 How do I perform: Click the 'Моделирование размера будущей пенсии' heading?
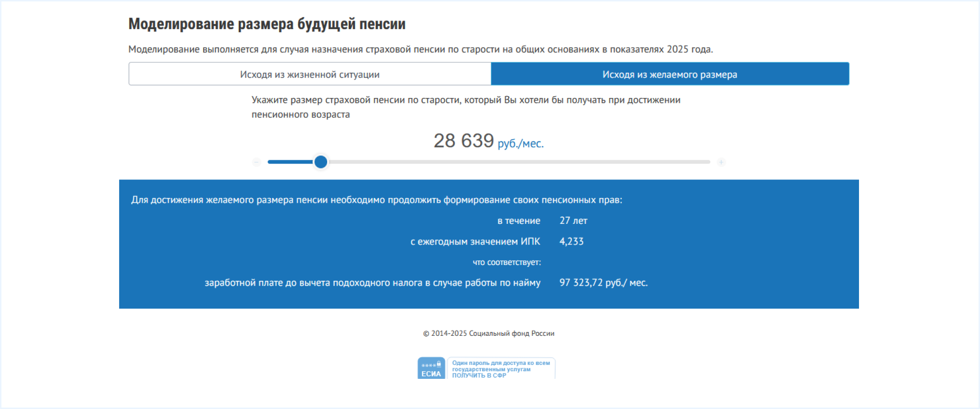pyautogui.click(x=266, y=24)
